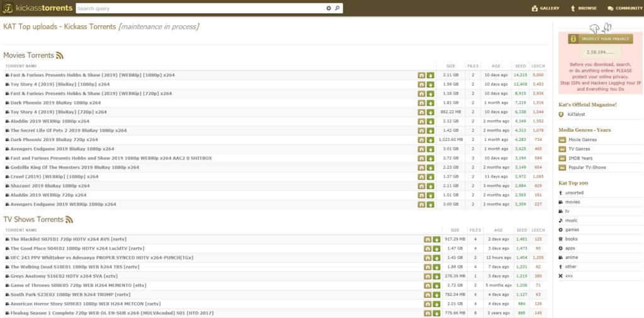Open Dark Phoenix 2019 BluRay 720p torrent
This screenshot has height=318, width=644.
(54, 140)
